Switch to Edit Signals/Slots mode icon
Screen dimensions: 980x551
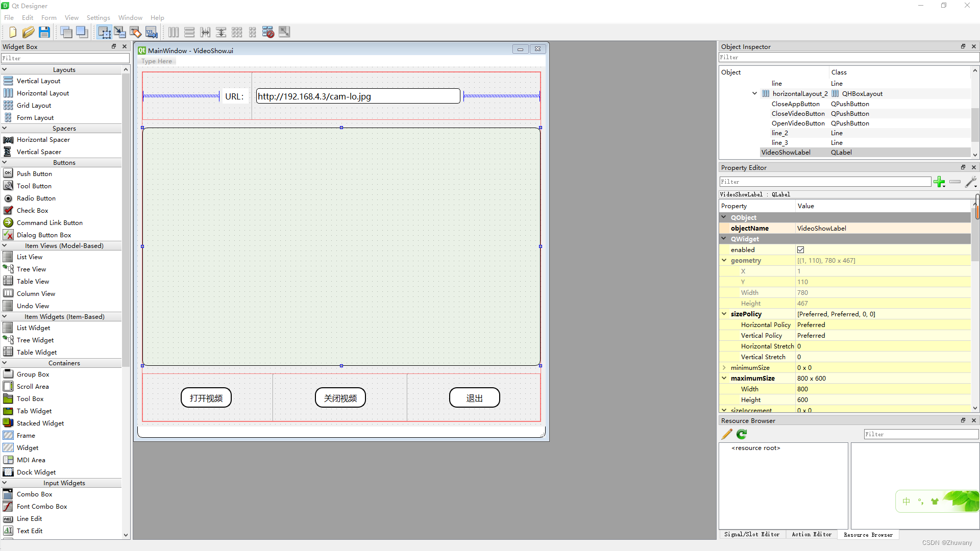coord(120,32)
